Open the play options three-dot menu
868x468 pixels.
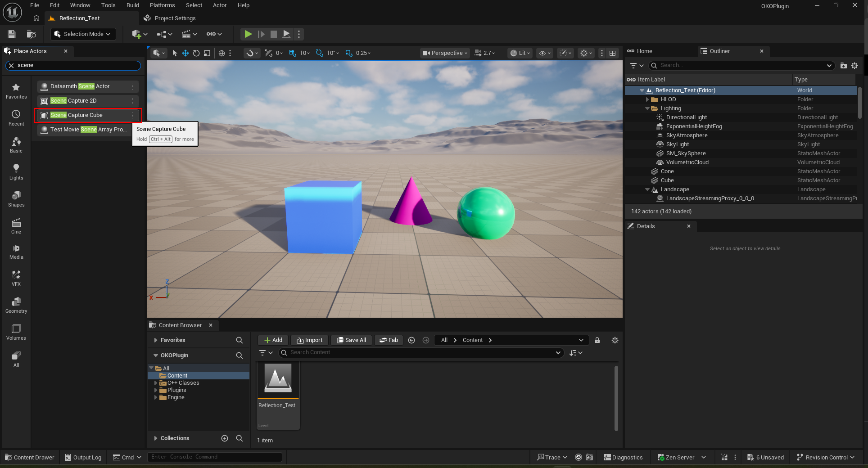tap(299, 34)
